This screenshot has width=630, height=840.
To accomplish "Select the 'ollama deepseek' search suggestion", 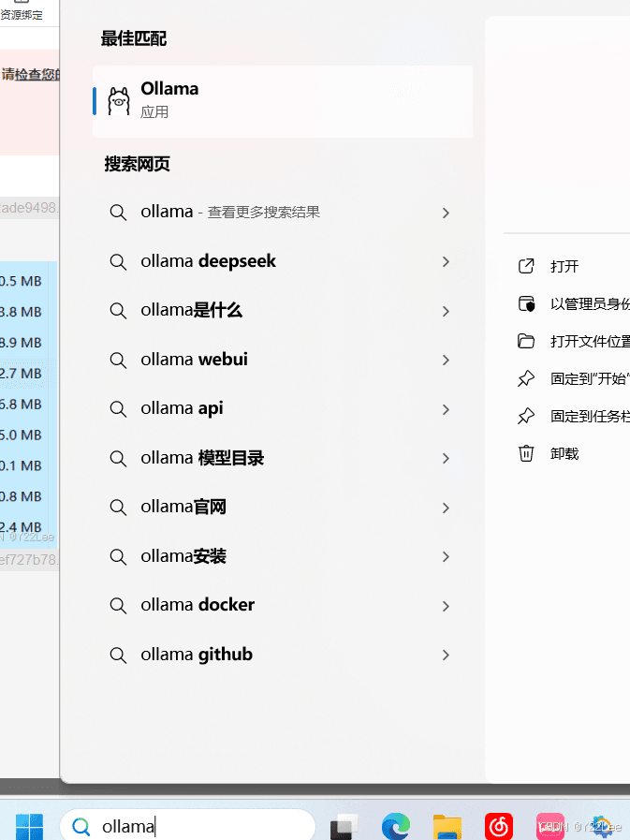I will [x=283, y=261].
